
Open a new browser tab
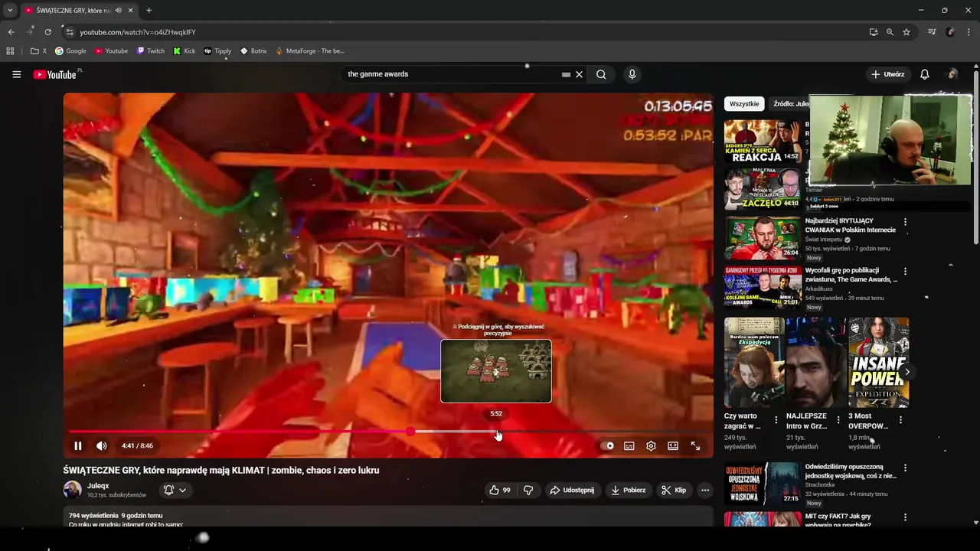point(149,11)
